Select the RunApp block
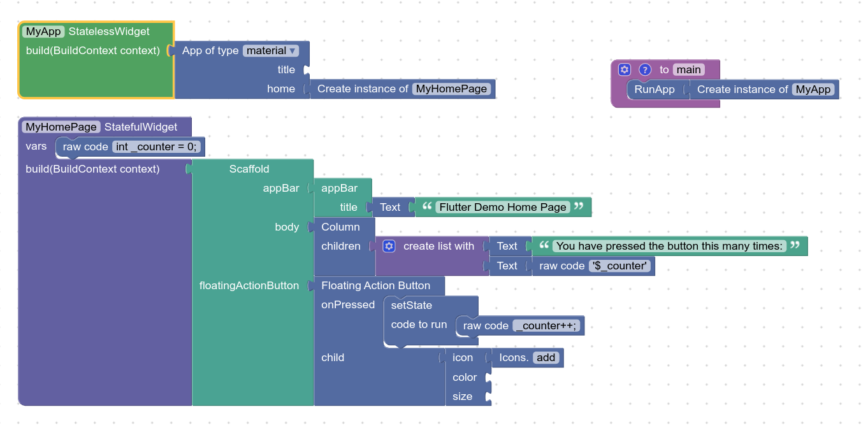The height and width of the screenshot is (428, 868). point(655,89)
